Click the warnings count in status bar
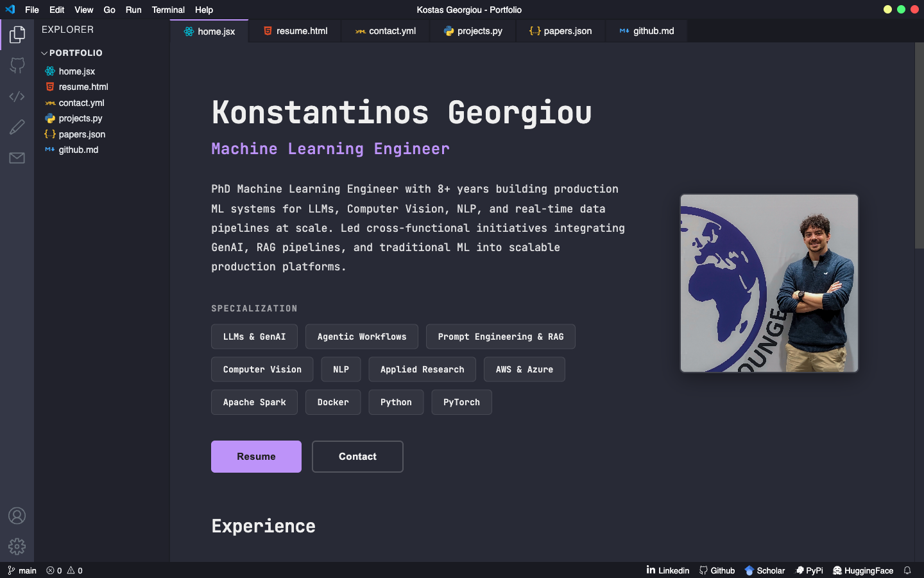Viewport: 924px width, 578px height. point(75,570)
